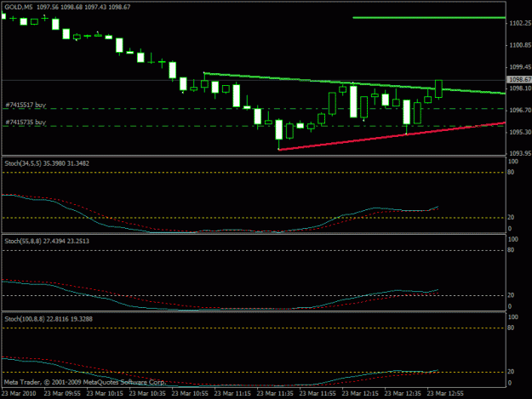This screenshot has height=399, width=532.
Task: Click the '23 Mar 12:55' time label
Action: coord(445,393)
